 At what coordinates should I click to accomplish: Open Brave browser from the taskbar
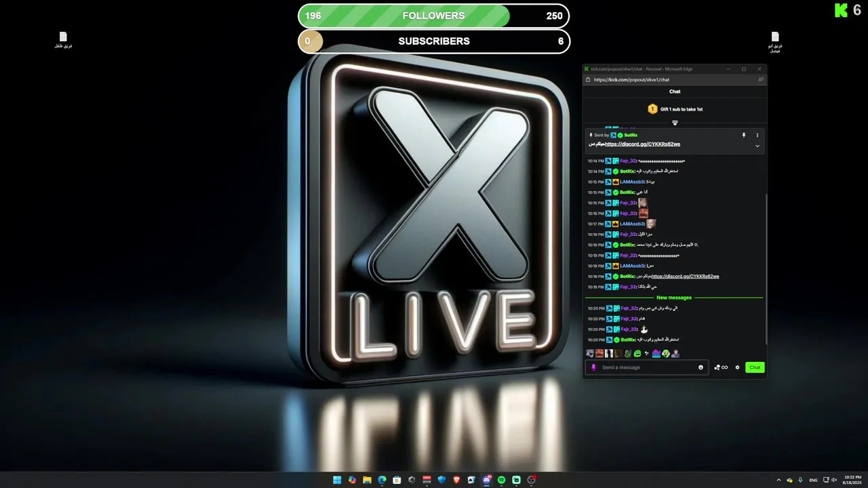456,480
